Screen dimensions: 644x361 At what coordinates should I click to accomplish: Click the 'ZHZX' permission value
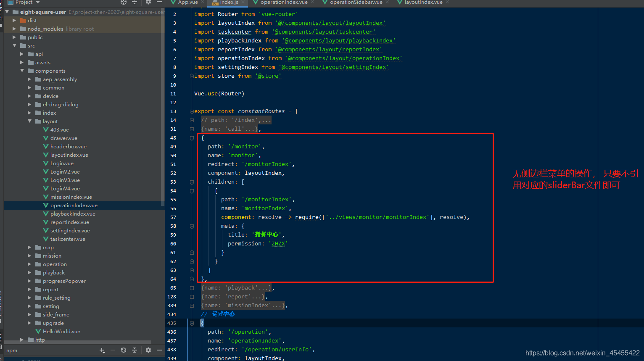click(x=278, y=244)
